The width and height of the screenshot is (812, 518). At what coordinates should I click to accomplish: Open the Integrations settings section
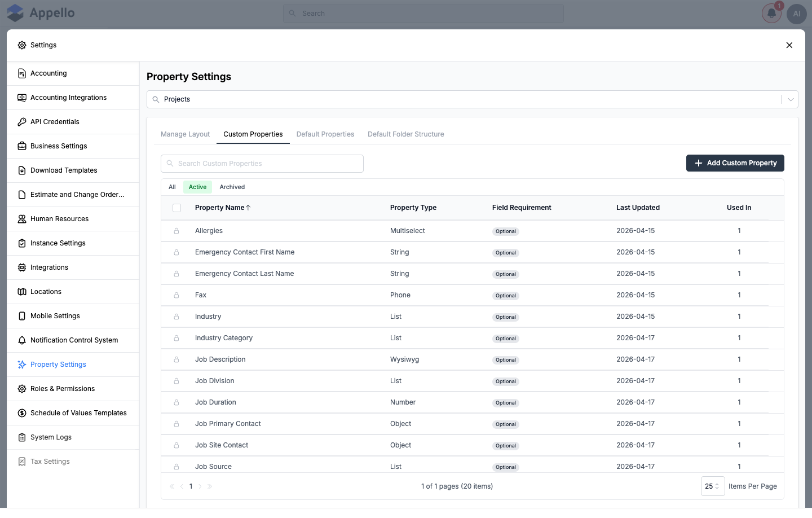[73, 267]
